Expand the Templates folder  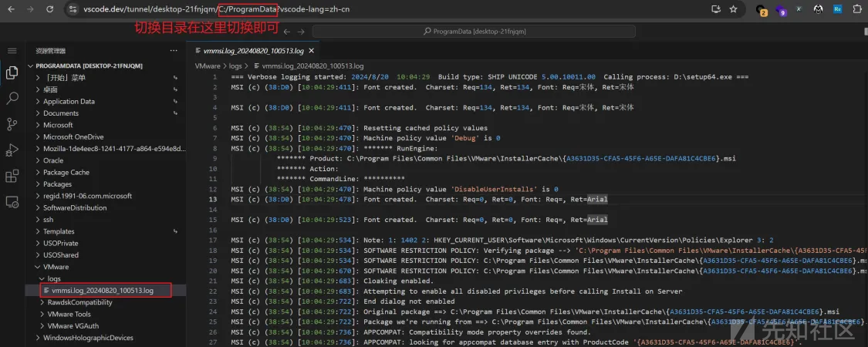[x=107, y=231]
